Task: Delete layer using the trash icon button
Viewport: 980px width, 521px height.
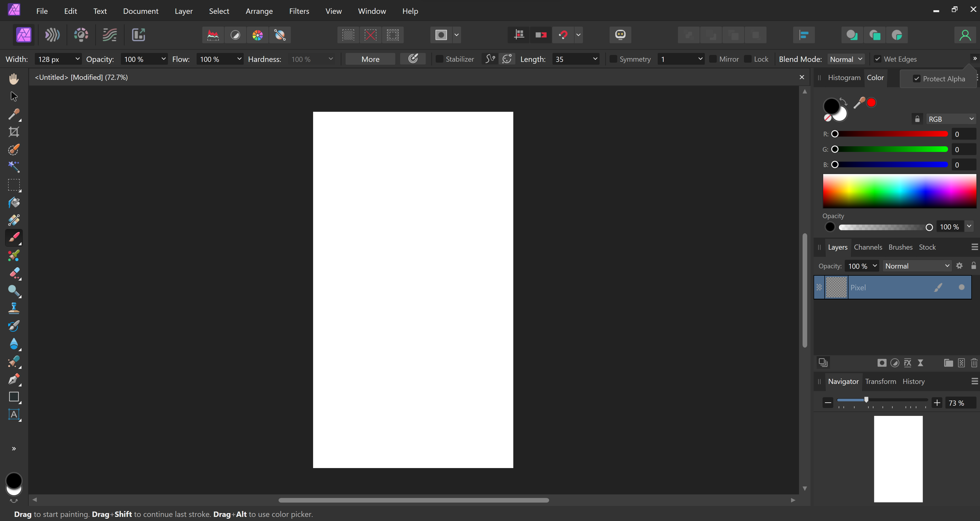Action: tap(974, 362)
